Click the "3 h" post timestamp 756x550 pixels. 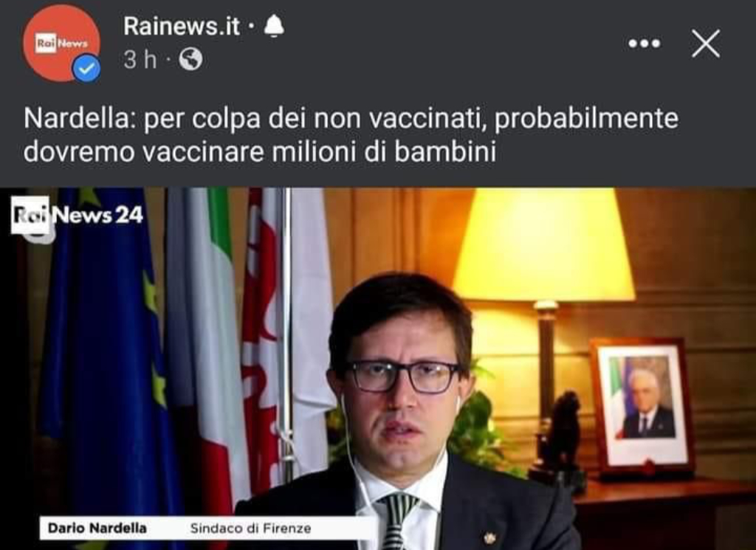140,60
